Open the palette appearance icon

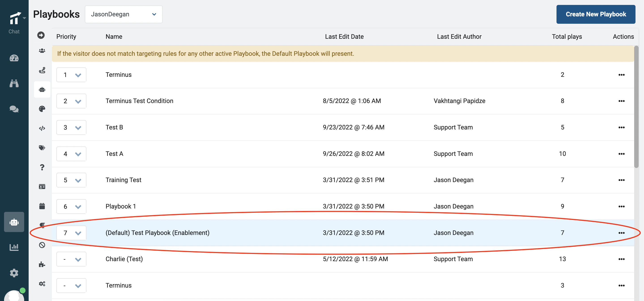(42, 109)
